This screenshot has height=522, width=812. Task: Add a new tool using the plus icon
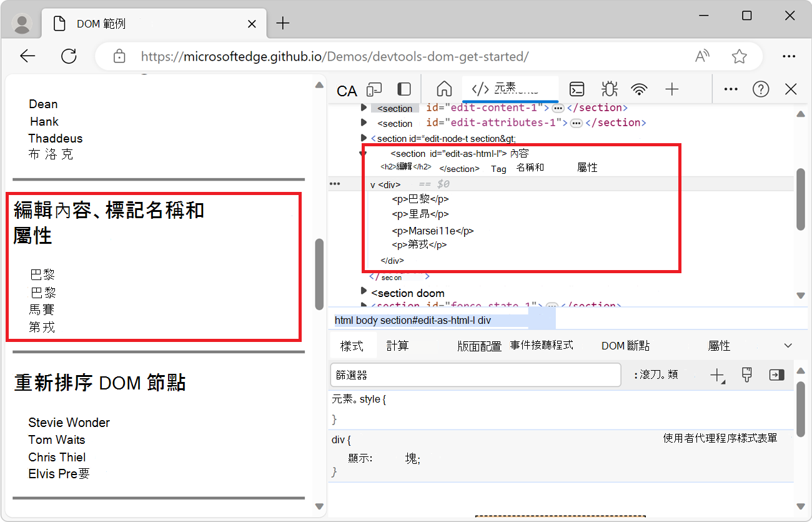pos(671,89)
